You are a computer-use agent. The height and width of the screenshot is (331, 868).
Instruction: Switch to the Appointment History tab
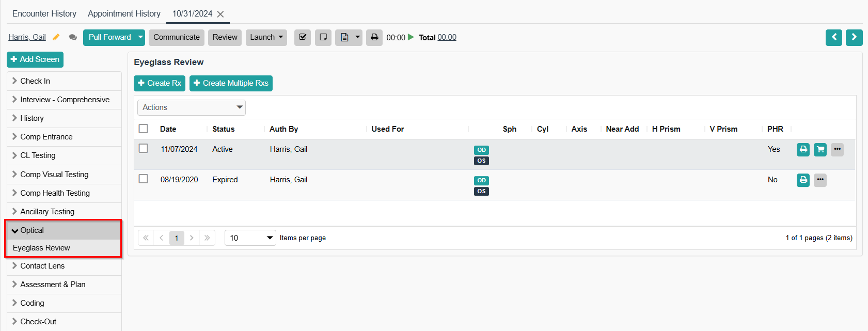(124, 13)
